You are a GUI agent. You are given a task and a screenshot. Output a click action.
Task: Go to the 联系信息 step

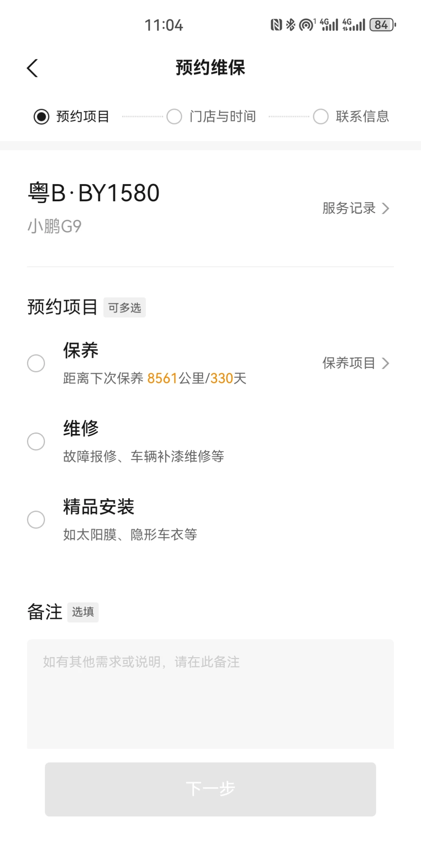click(351, 117)
